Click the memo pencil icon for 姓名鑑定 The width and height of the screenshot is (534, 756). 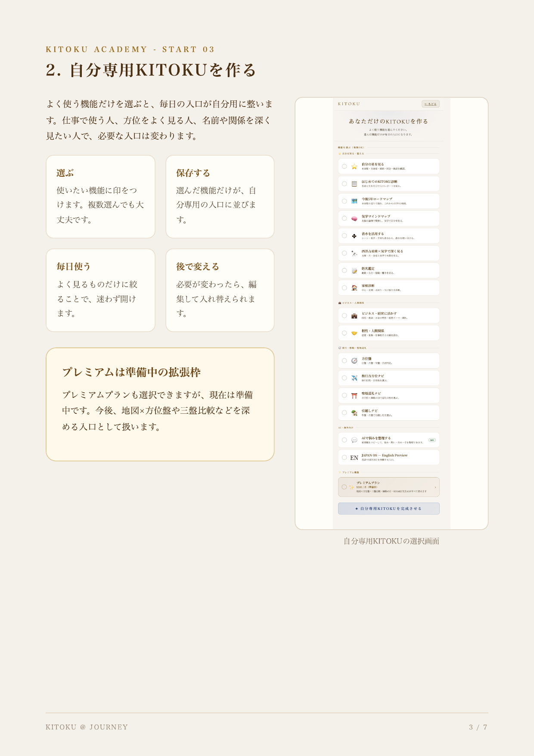click(x=354, y=271)
